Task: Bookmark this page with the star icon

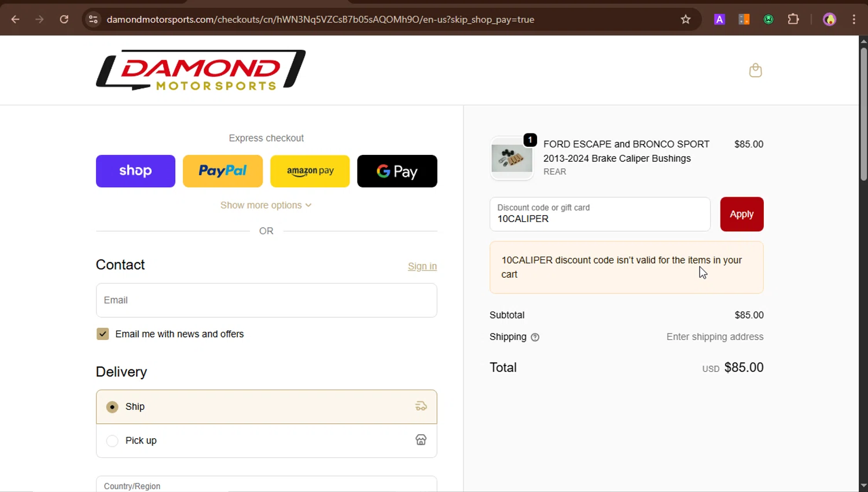Action: point(686,19)
